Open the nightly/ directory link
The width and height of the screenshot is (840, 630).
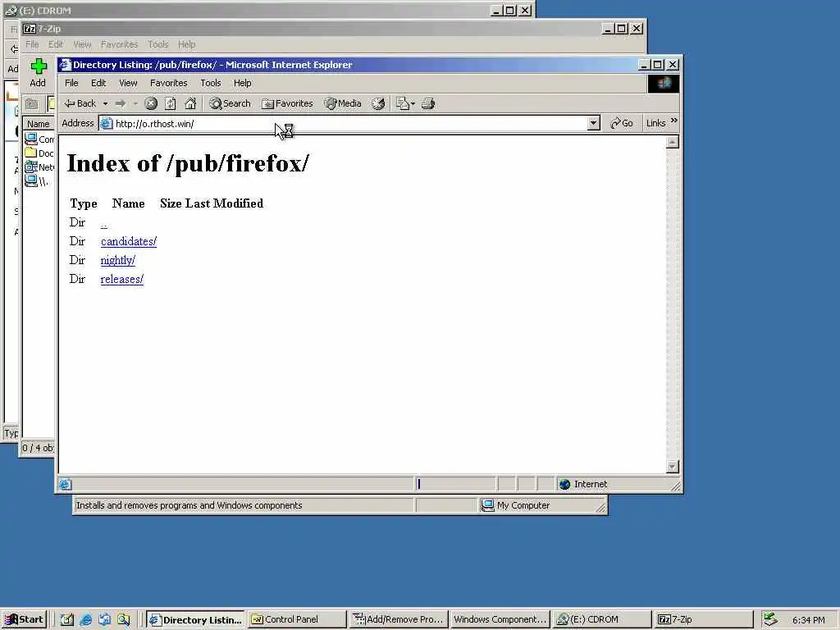(118, 260)
